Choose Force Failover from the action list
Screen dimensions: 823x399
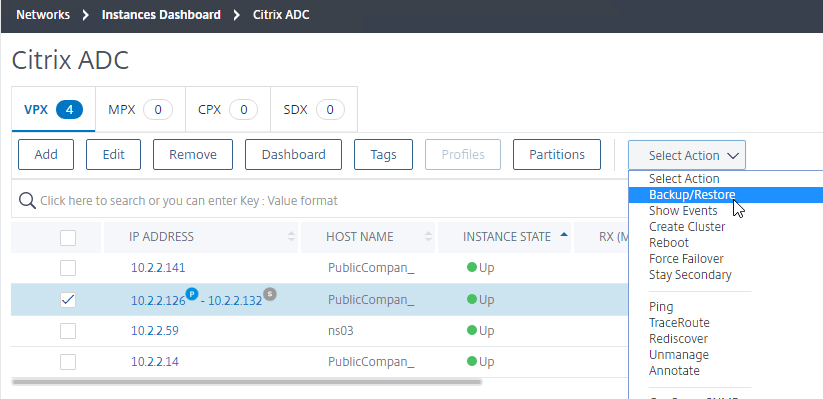coord(686,259)
